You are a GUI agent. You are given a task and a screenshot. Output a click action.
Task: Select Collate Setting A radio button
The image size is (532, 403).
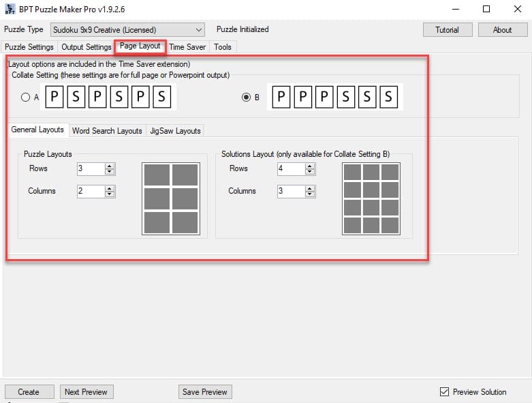(x=25, y=98)
